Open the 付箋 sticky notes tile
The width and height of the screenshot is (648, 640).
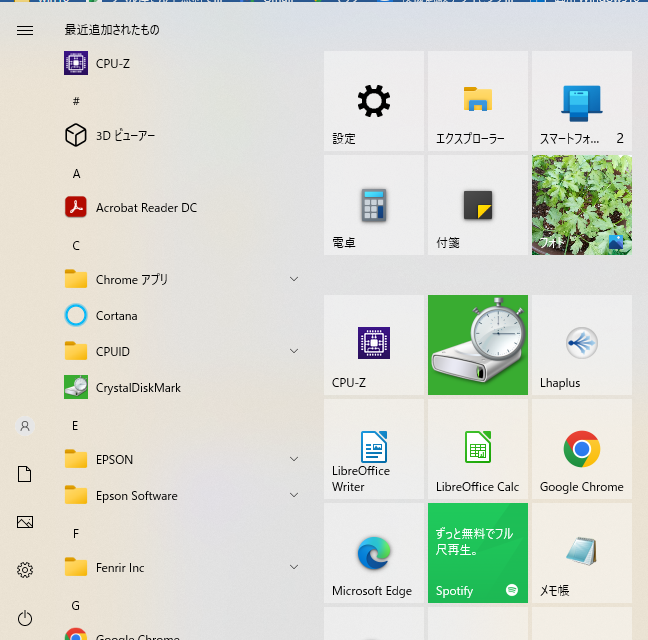pyautogui.click(x=478, y=205)
